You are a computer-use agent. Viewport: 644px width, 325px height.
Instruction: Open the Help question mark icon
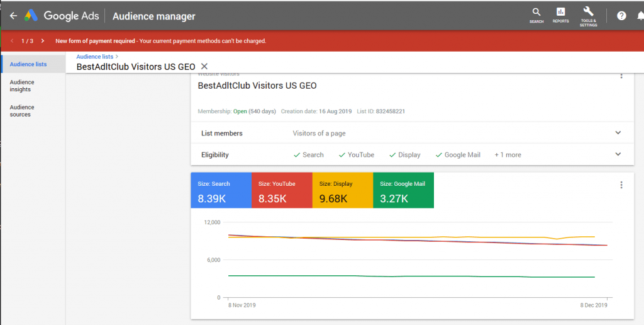[621, 16]
